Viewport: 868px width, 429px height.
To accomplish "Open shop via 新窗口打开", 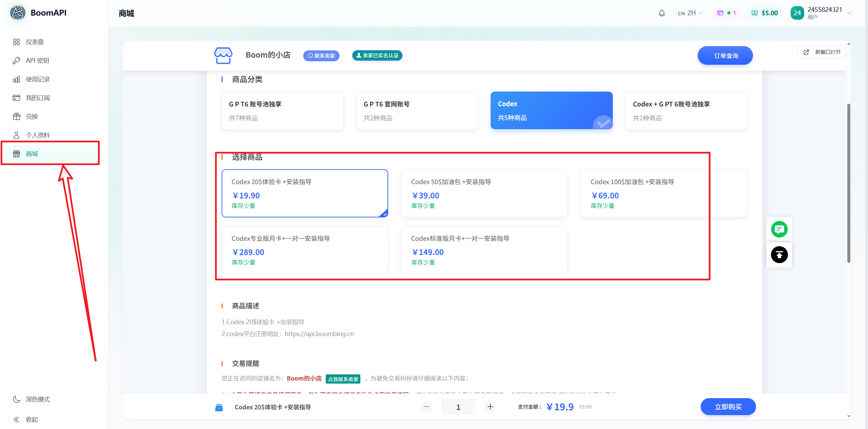I will click(x=822, y=52).
